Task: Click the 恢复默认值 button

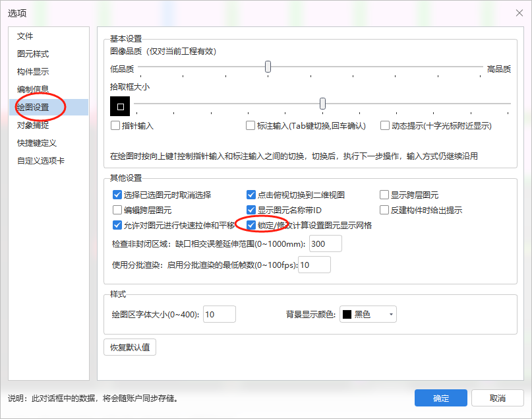Action: pyautogui.click(x=130, y=347)
